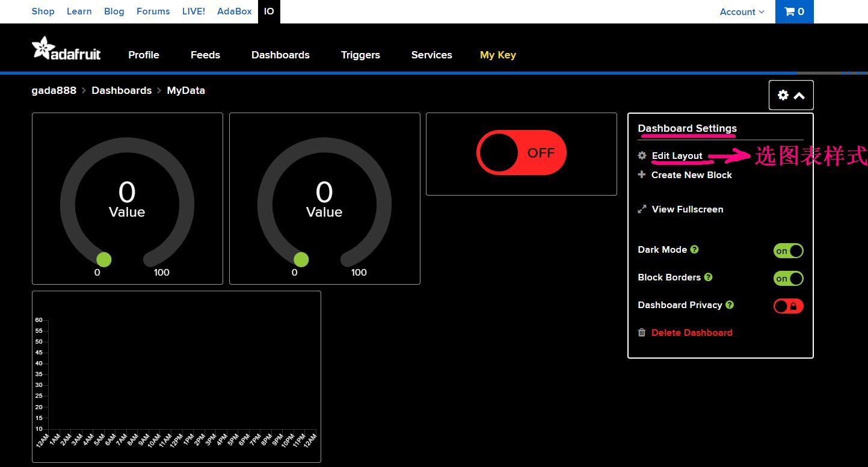
Task: Click the fullscreen arrows icon
Action: coord(642,209)
